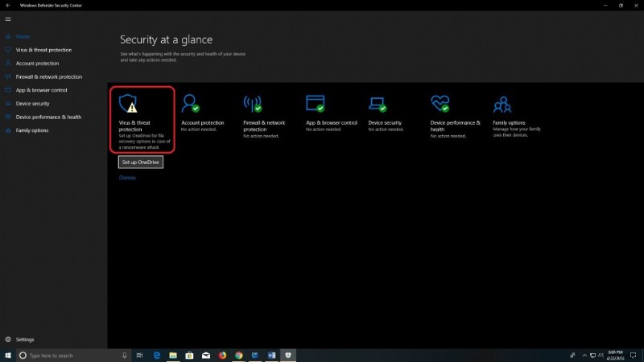644x362 pixels.
Task: Click the Set up OneDrive button
Action: pyautogui.click(x=141, y=162)
